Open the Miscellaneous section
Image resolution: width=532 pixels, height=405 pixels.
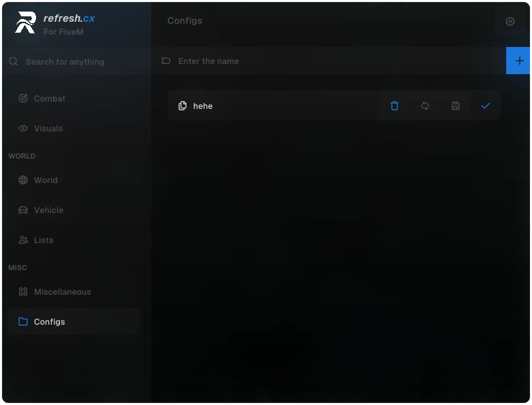coord(75,291)
